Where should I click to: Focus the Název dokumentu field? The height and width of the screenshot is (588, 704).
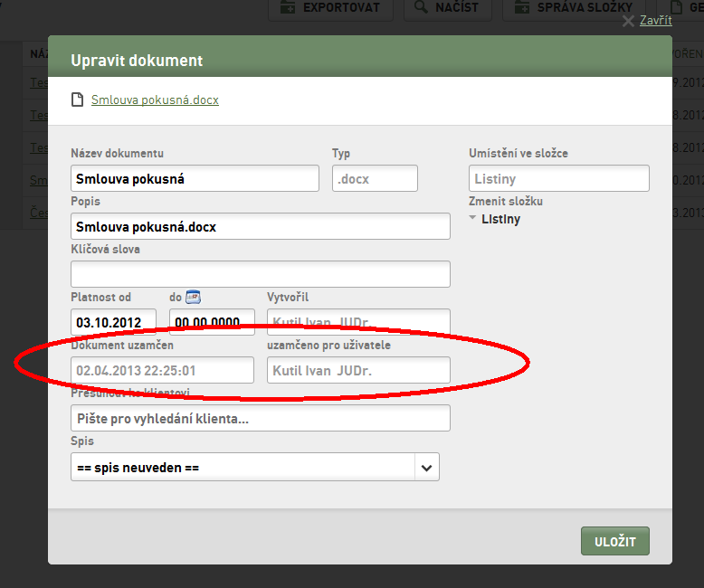[195, 178]
